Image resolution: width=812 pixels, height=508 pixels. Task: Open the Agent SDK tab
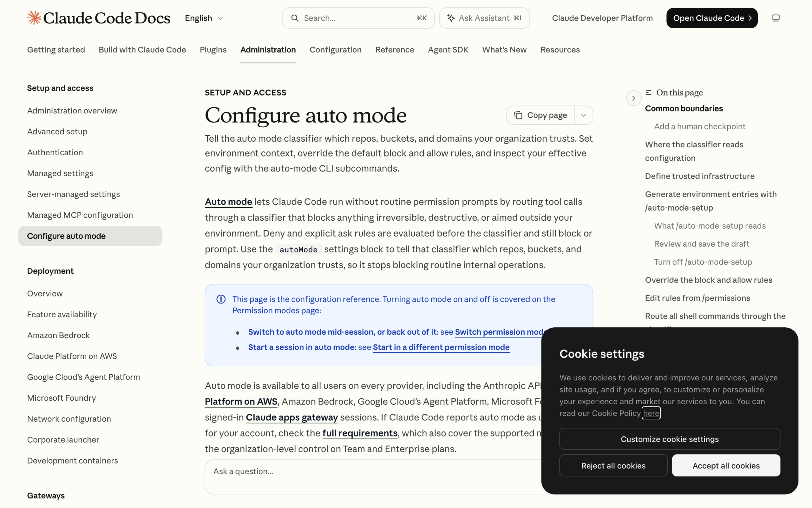click(448, 50)
